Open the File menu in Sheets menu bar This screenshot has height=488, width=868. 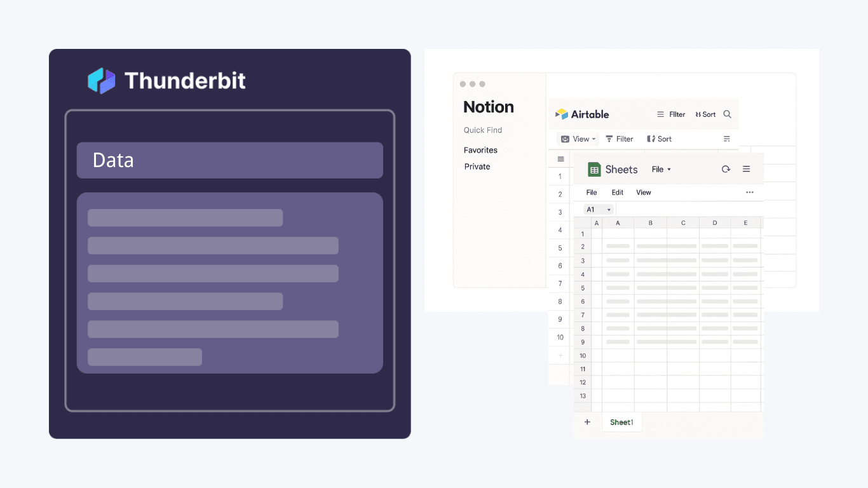coord(592,193)
